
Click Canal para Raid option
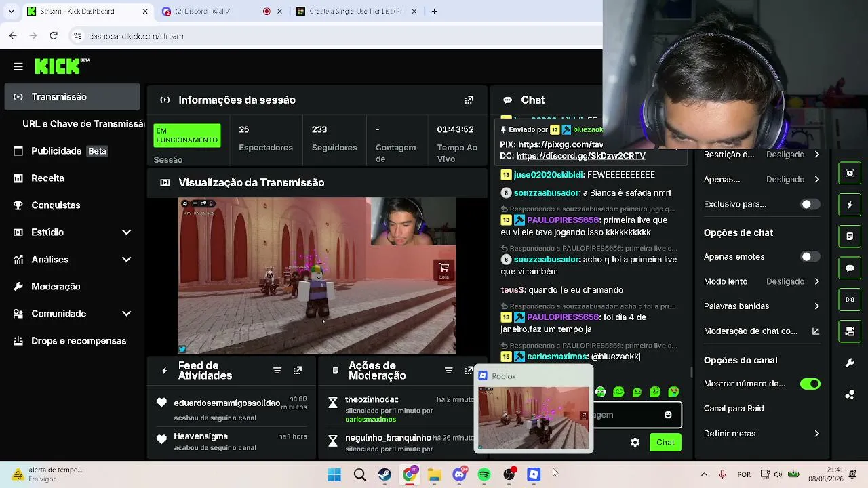734,409
